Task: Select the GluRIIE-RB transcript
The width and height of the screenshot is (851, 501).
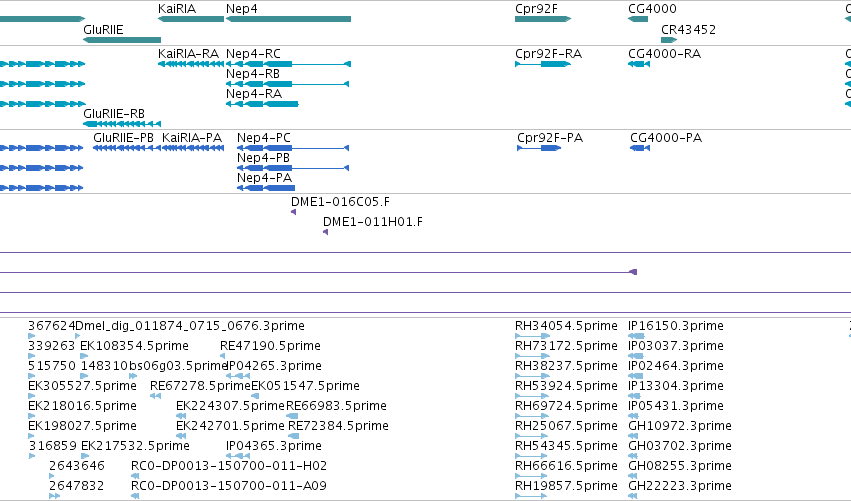Action: (x=122, y=124)
